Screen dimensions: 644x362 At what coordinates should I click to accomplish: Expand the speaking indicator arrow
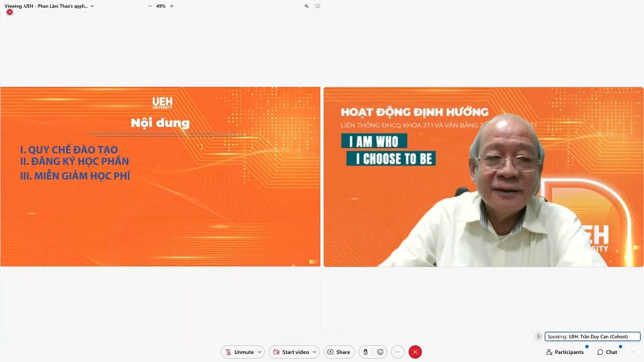tap(539, 336)
